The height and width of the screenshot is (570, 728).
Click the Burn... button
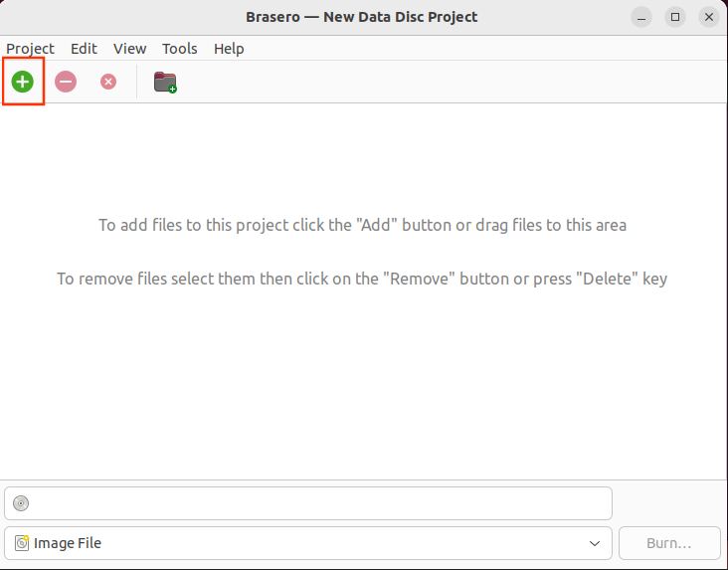tap(669, 543)
